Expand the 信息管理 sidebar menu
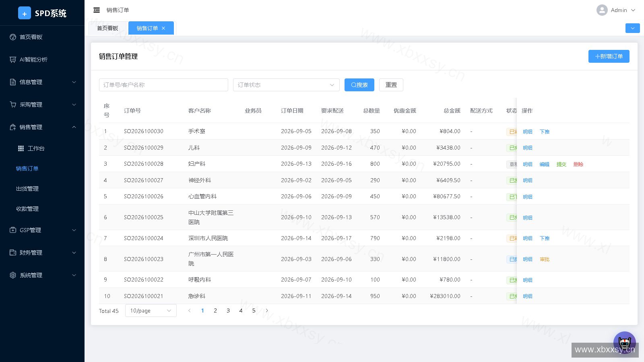This screenshot has height=362, width=644. [x=42, y=82]
